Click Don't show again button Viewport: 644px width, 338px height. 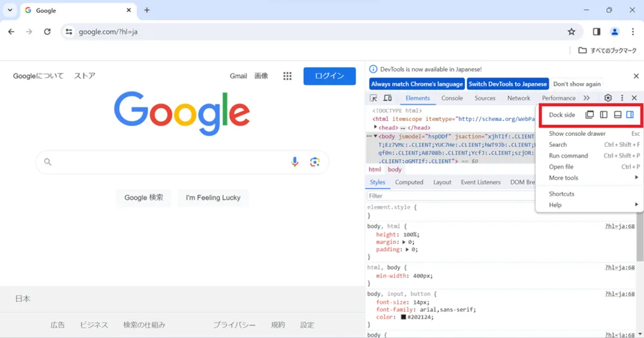coord(576,84)
